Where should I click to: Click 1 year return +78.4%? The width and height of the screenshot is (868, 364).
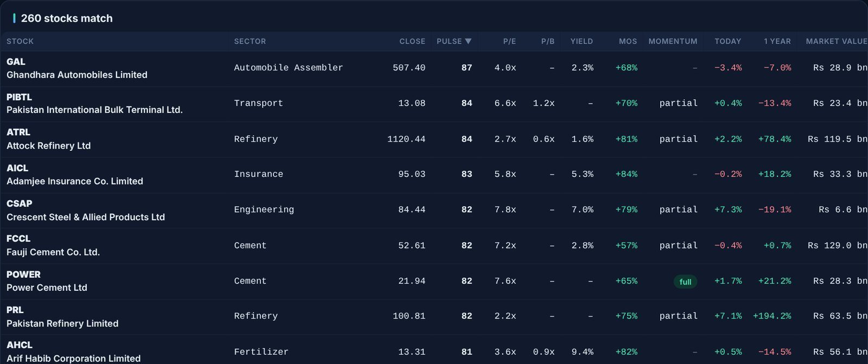click(x=775, y=139)
